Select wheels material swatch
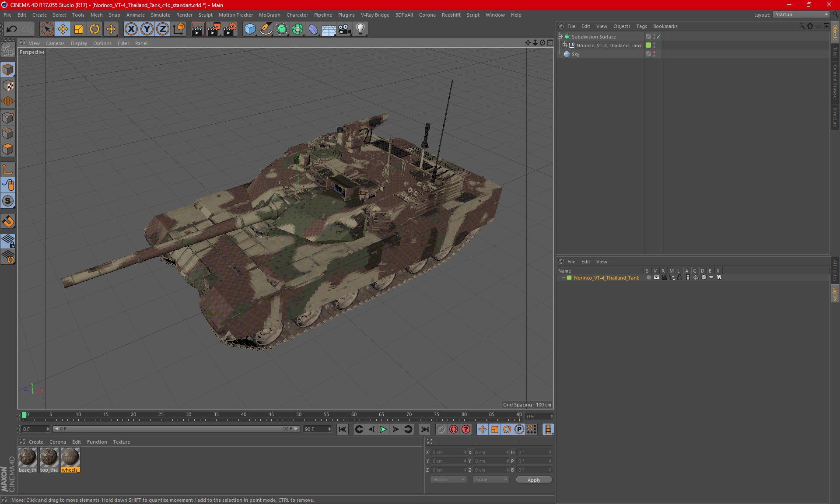Viewport: 840px width, 504px height. [70, 460]
